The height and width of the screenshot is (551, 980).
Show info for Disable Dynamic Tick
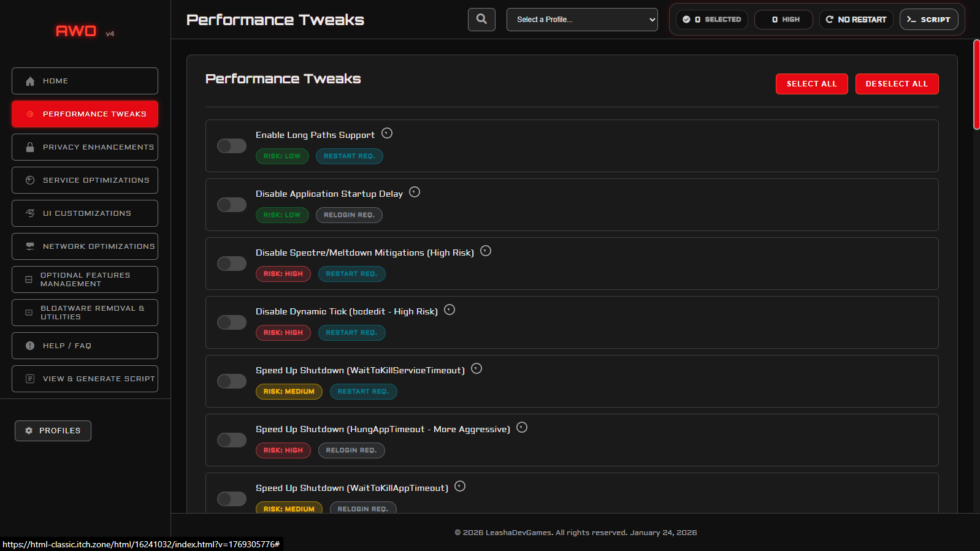(x=450, y=310)
